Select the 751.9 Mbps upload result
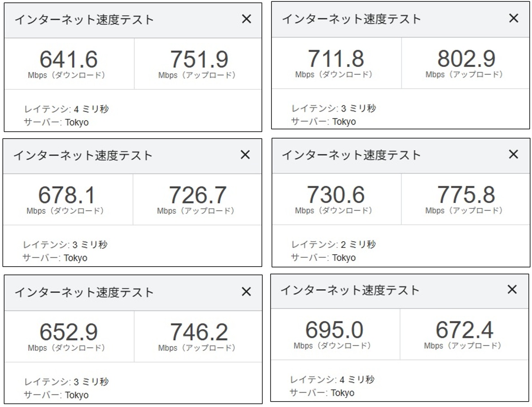Viewport: 532px width, 407px height. (199, 60)
